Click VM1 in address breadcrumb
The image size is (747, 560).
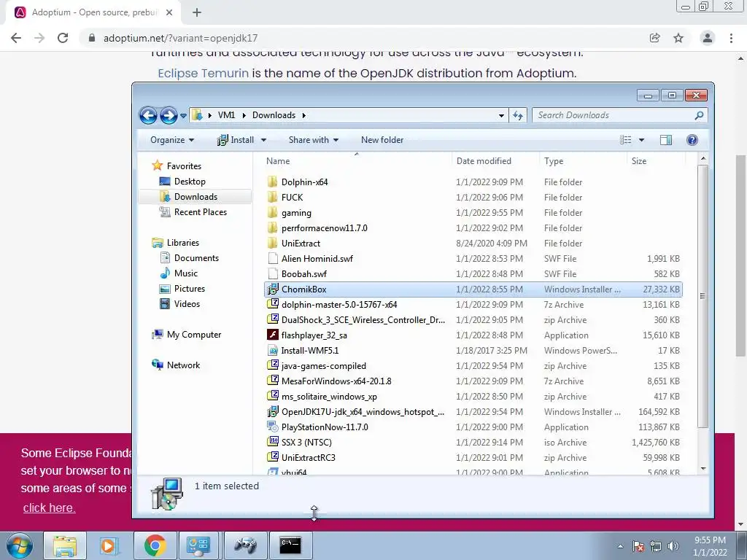(226, 115)
